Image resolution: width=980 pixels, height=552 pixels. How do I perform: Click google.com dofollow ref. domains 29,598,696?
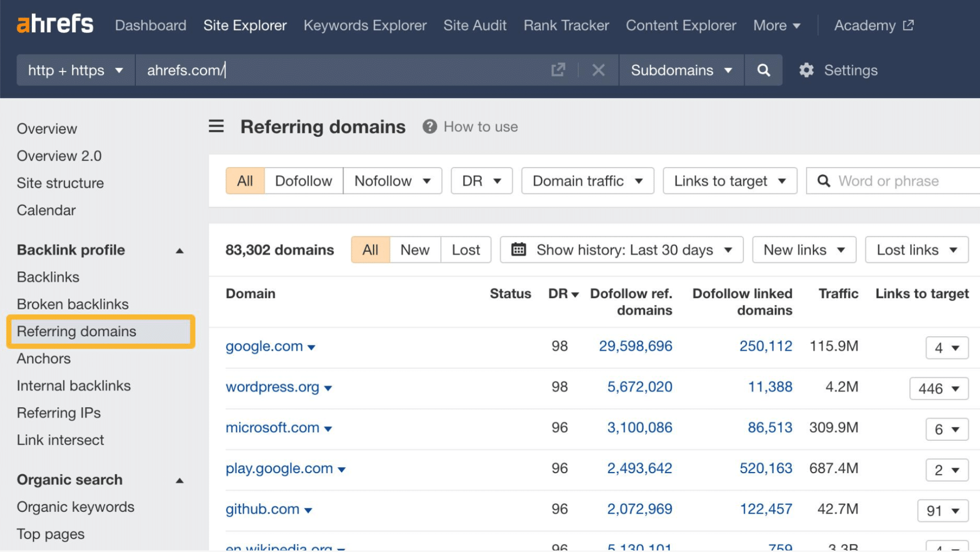[x=635, y=346]
